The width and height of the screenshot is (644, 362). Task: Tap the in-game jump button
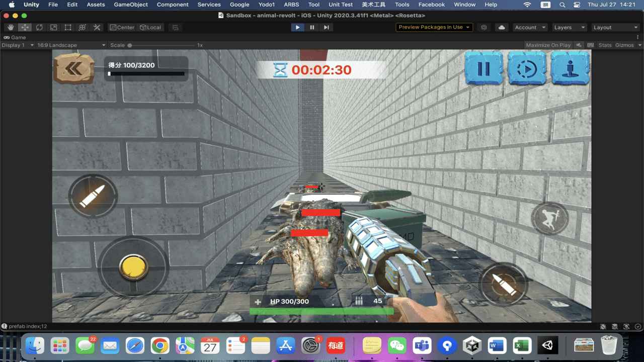[549, 219]
